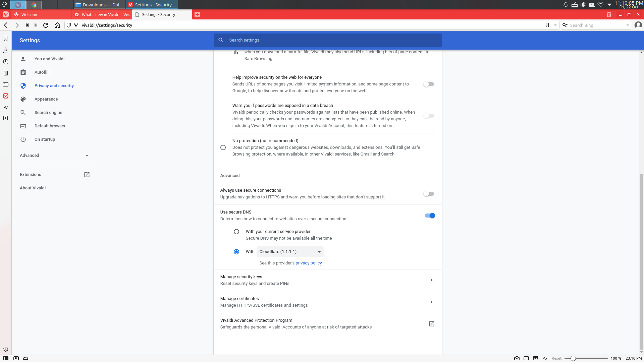Open the Appearance settings section
This screenshot has width=644, height=362.
point(46,99)
